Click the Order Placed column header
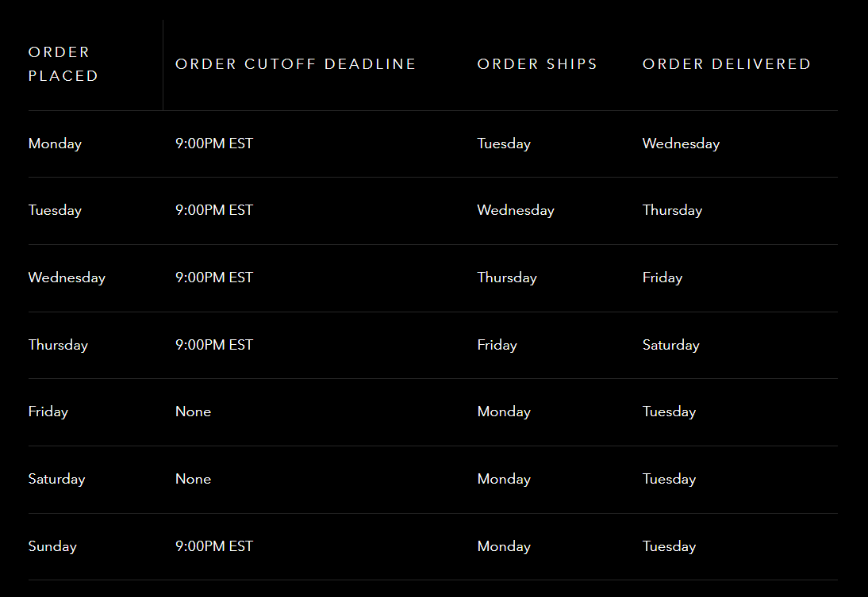 pyautogui.click(x=63, y=64)
